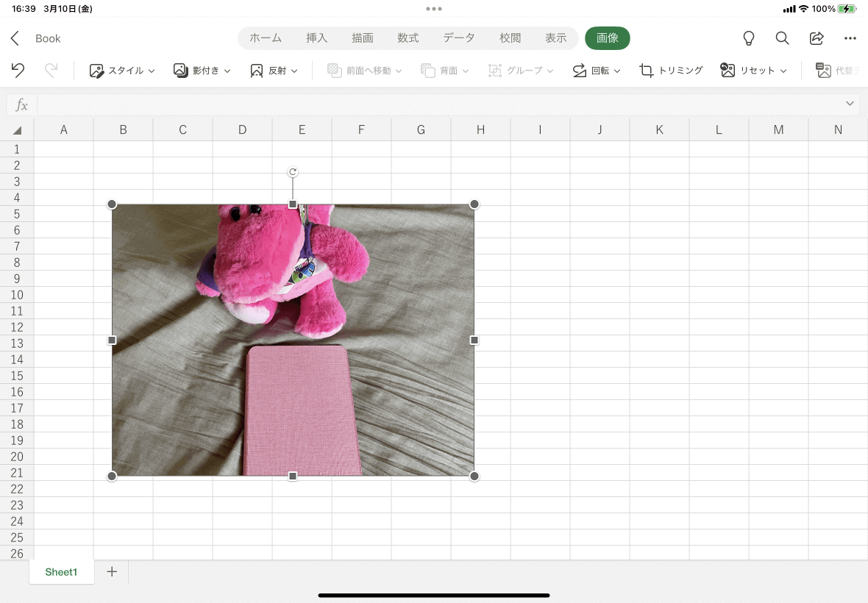Viewport: 868px width, 603px height.
Task: Select the Sheet1 sheet tab
Action: coord(62,572)
